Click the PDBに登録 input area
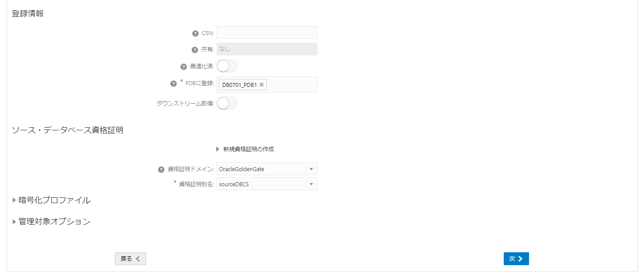The height and width of the screenshot is (274, 644). (293, 84)
